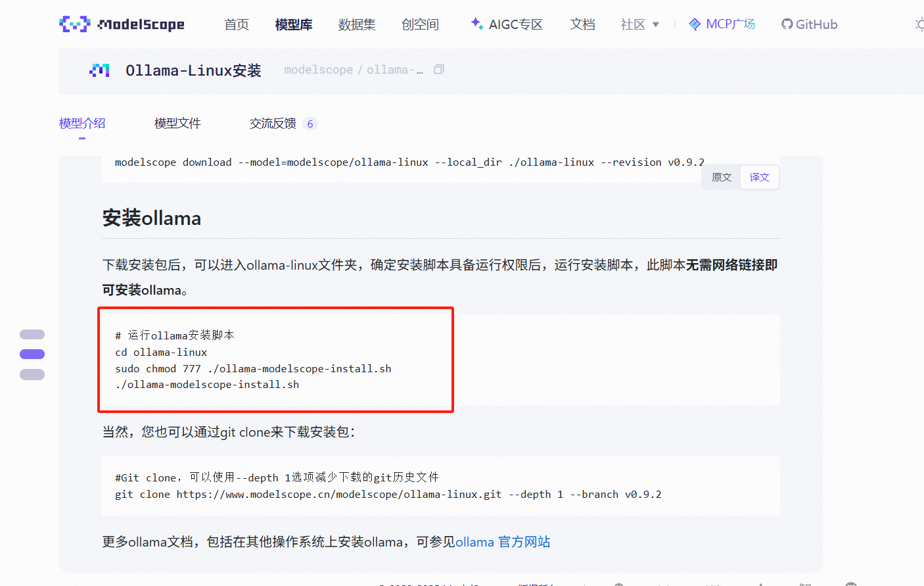Click the active purple section indicator pill

tap(32, 354)
